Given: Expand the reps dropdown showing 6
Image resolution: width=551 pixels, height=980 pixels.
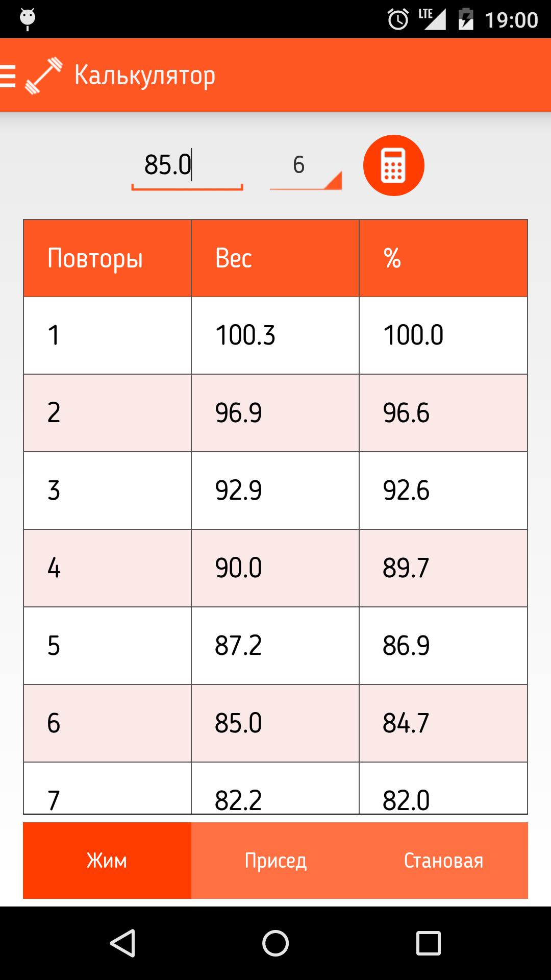Looking at the screenshot, I should pos(306,166).
